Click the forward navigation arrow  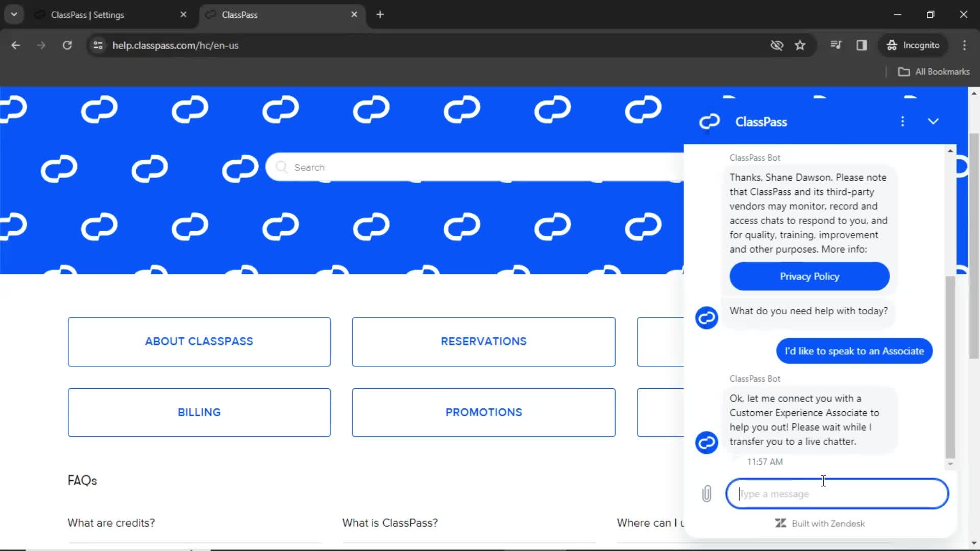point(41,45)
